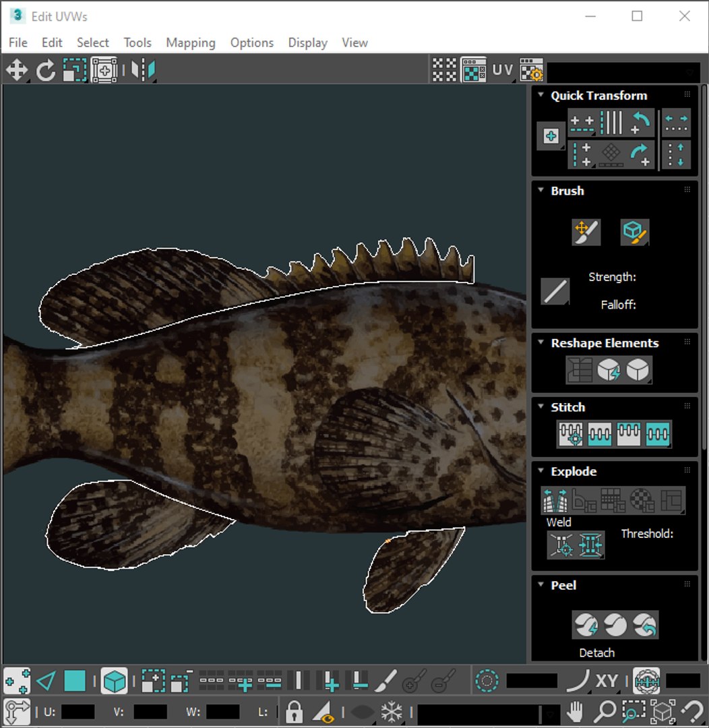Select the Relax brush with cube icon
Image resolution: width=709 pixels, height=728 pixels.
[635, 232]
